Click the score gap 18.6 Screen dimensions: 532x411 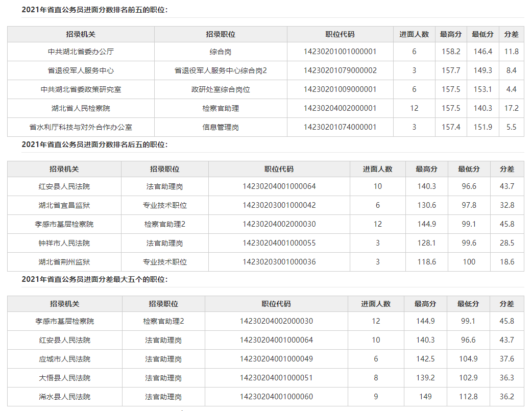507,262
